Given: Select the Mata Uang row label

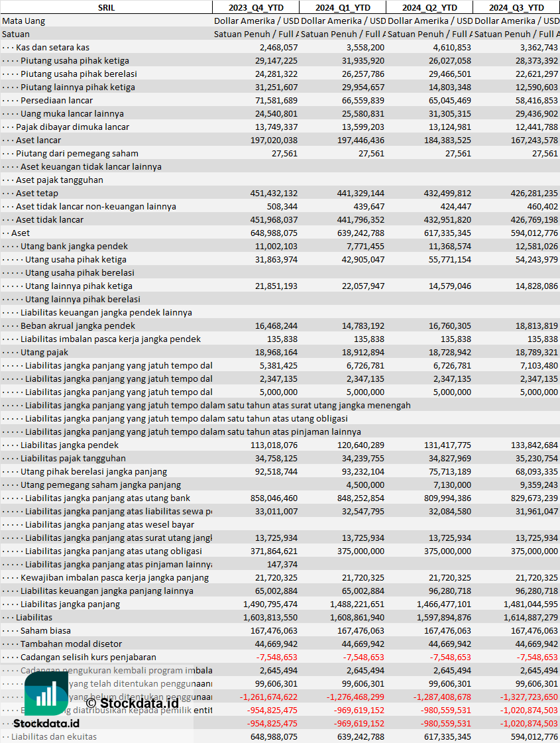Looking at the screenshot, I should pos(24,21).
